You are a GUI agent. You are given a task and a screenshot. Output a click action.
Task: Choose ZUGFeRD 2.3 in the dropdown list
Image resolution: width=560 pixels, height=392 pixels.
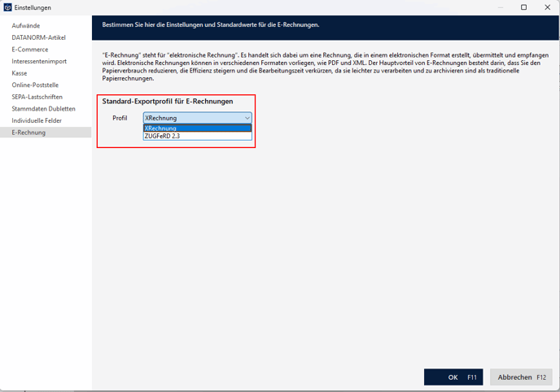(198, 136)
